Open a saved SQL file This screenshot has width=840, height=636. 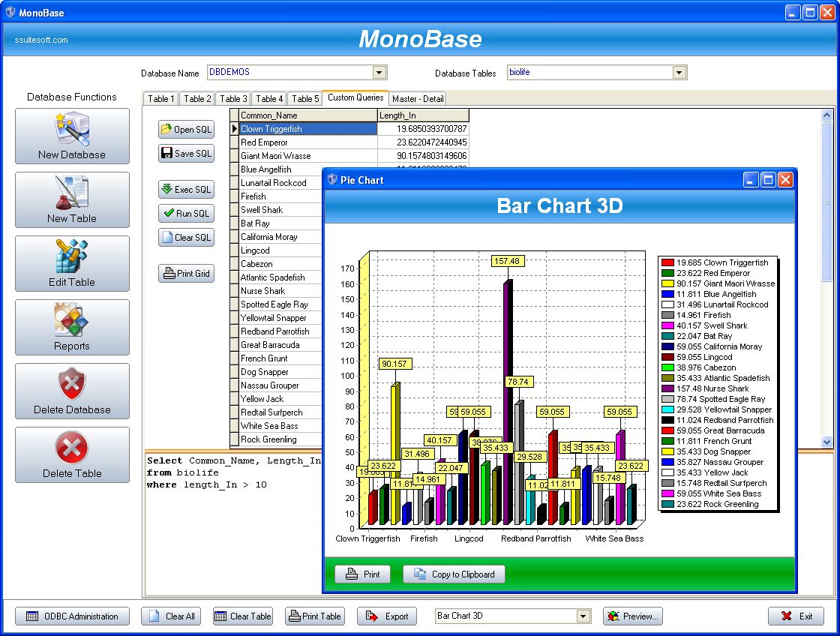186,129
